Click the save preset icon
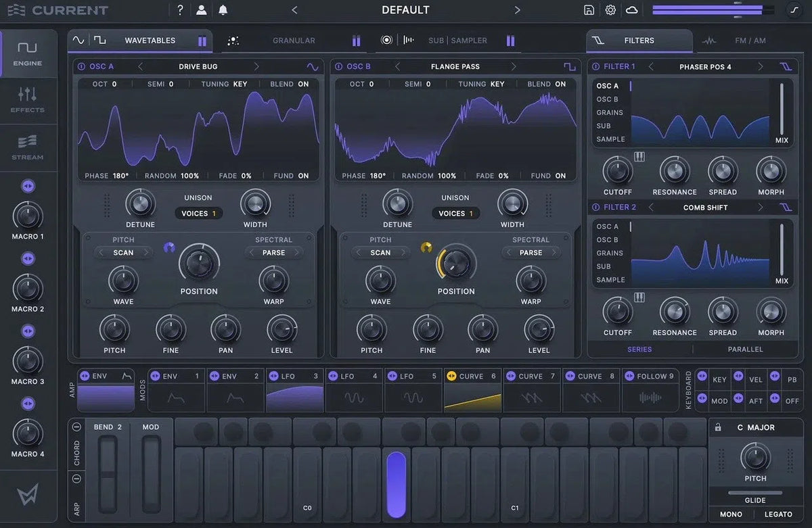This screenshot has height=528, width=812. (x=589, y=9)
